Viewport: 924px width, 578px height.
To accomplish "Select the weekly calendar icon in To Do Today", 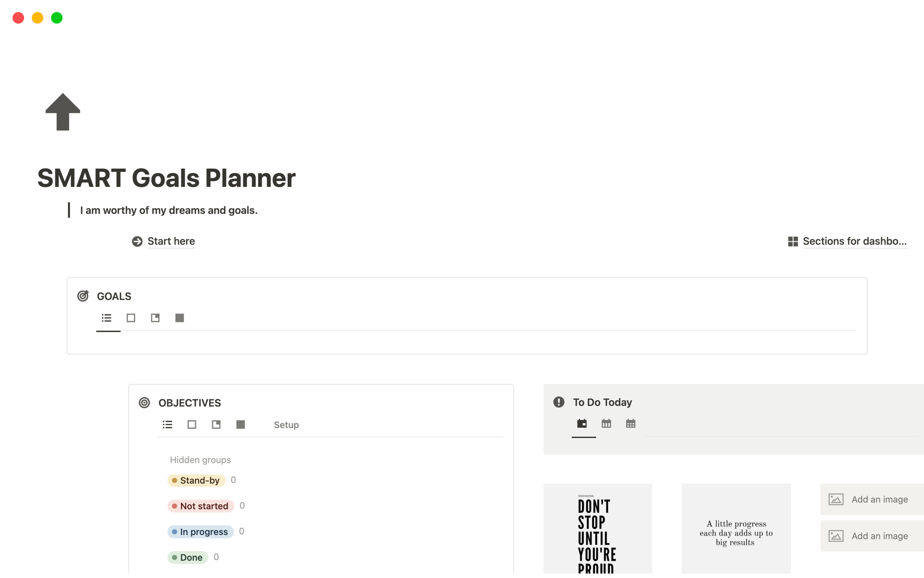I will coord(607,423).
